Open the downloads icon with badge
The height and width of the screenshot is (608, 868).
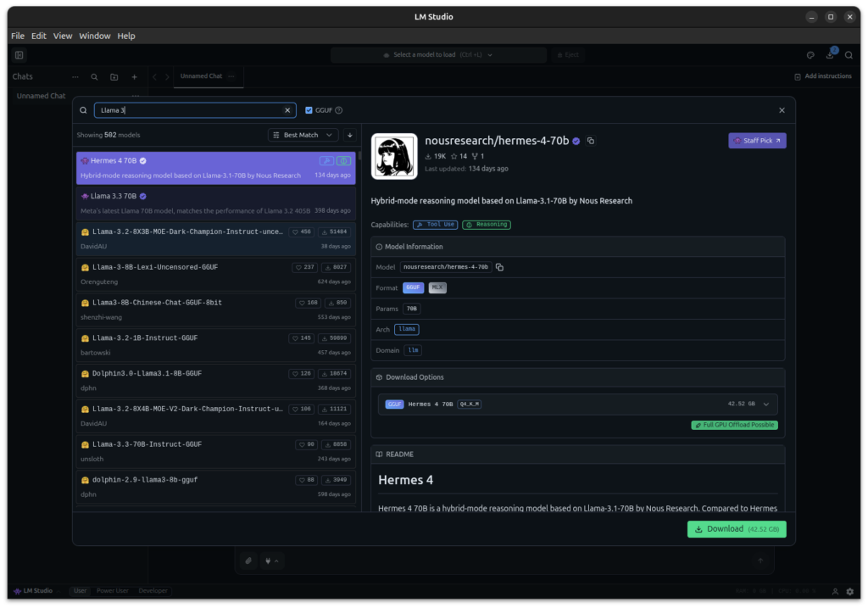pos(829,54)
